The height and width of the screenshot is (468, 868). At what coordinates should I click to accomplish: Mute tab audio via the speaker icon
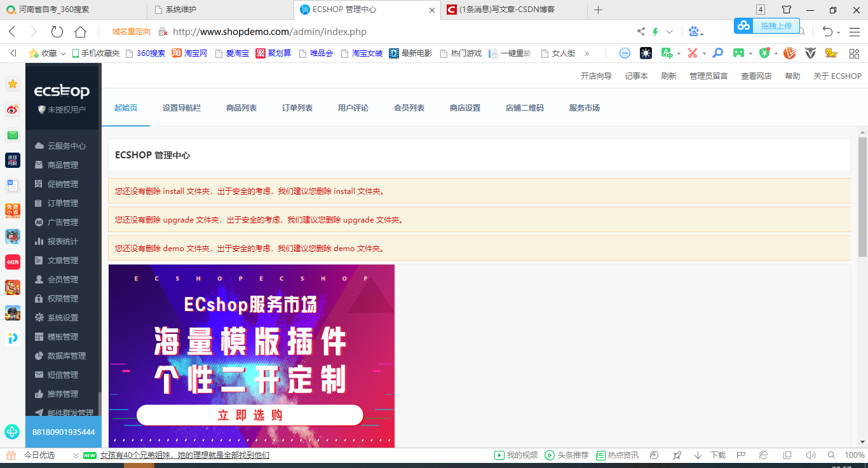pos(811,455)
